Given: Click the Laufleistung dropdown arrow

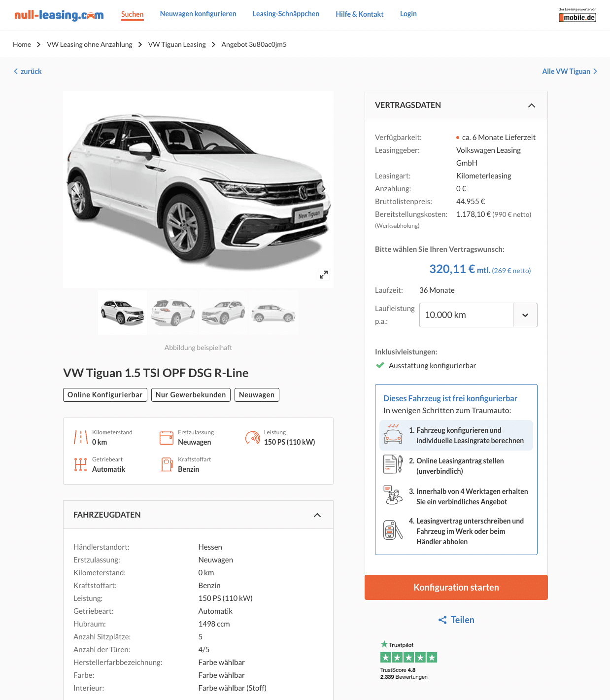Looking at the screenshot, I should pos(525,315).
